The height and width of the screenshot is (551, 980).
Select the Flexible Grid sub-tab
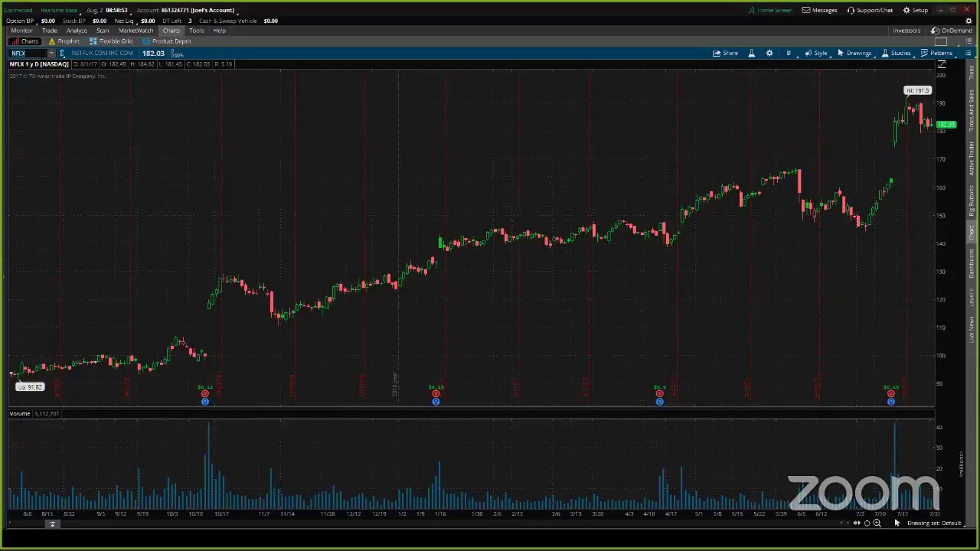click(x=111, y=41)
